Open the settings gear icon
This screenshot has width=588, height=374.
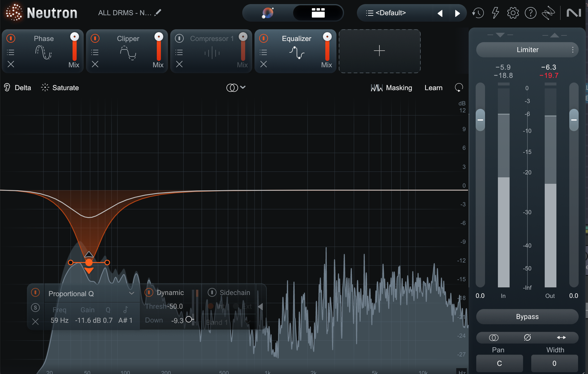click(513, 13)
